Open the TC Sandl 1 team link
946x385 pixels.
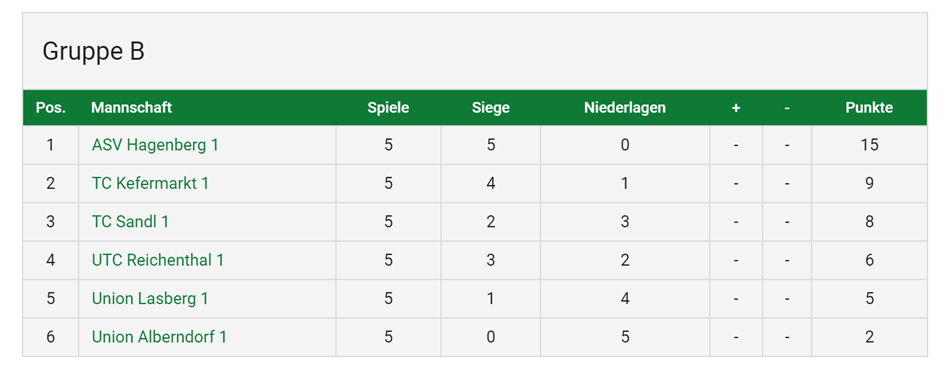coord(130,221)
